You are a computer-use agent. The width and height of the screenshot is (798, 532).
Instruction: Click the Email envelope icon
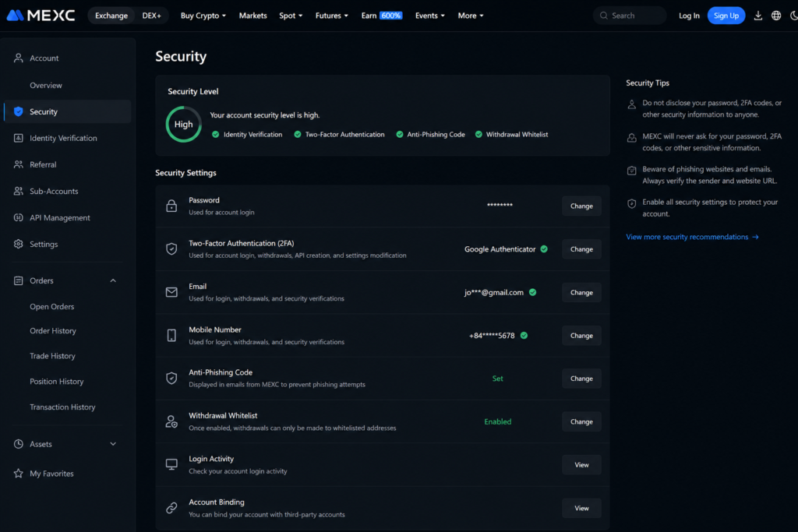(171, 292)
